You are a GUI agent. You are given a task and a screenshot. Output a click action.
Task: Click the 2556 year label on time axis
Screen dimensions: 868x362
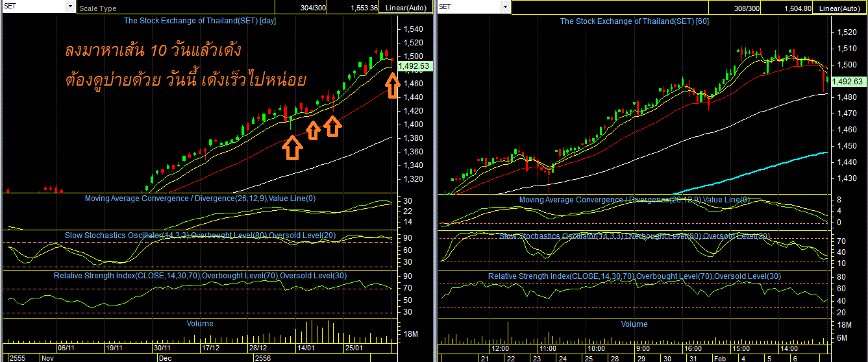click(261, 357)
